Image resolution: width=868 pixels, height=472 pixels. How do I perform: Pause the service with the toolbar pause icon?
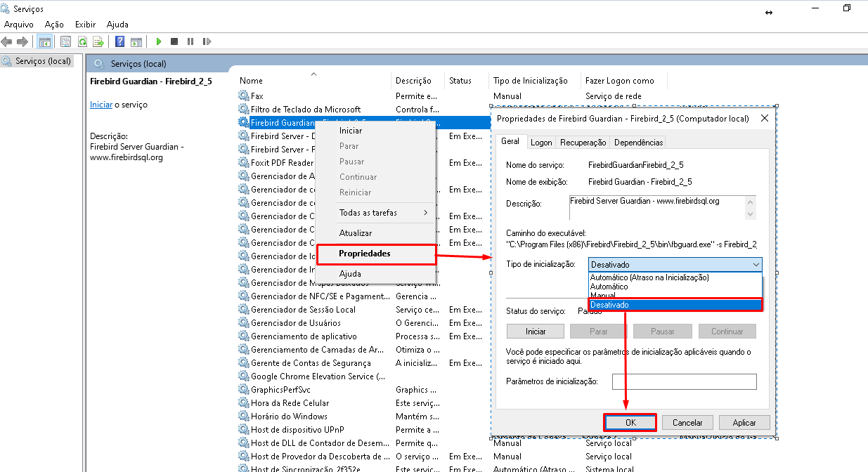(x=190, y=41)
